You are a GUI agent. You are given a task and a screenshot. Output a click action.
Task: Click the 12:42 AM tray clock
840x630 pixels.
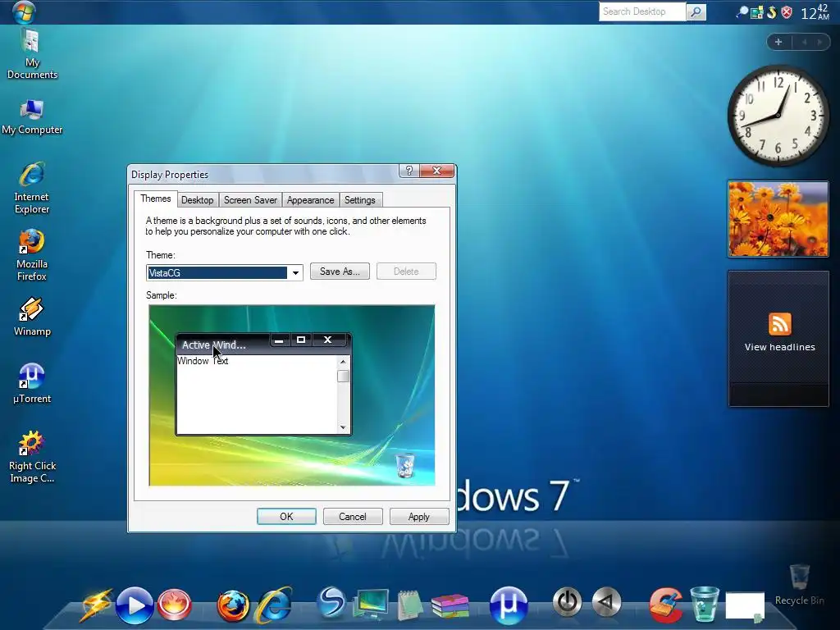pos(815,11)
